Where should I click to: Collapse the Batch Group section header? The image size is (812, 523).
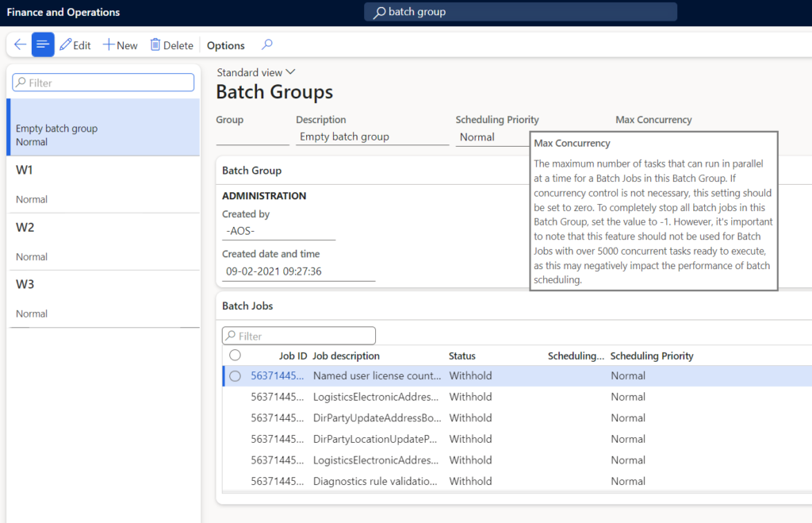[x=251, y=171]
